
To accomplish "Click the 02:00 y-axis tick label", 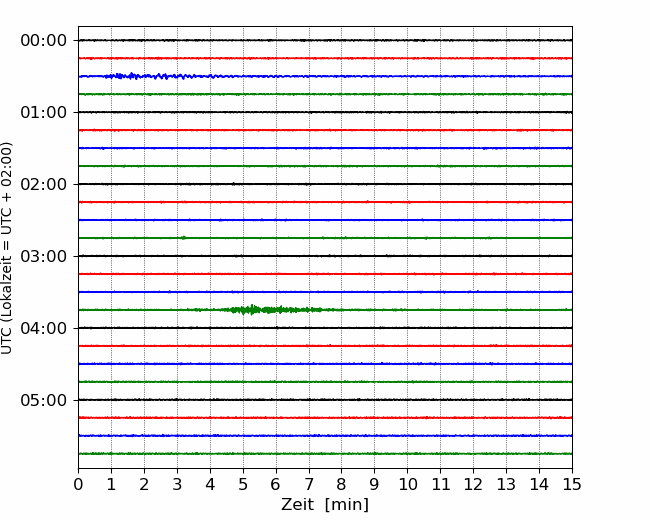I will 44,185.
